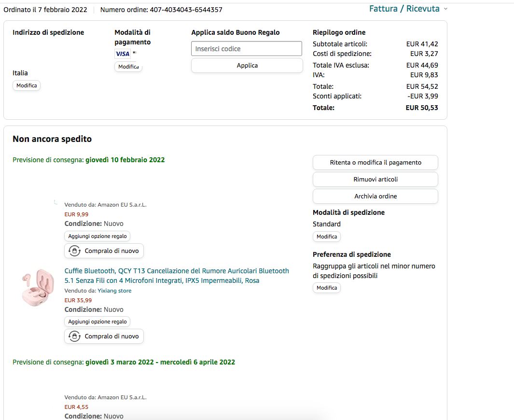
Task: Click Modifica under the Italia shipping address
Action: coord(27,85)
